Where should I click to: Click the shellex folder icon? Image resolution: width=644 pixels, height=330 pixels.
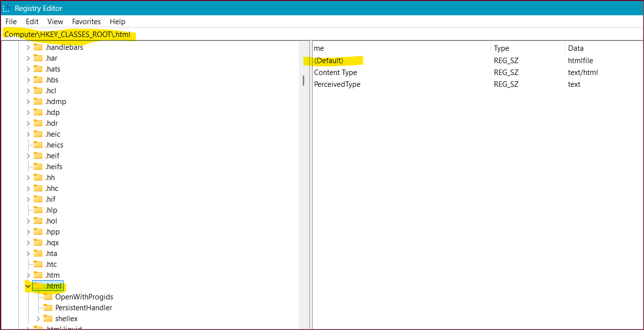click(x=48, y=319)
